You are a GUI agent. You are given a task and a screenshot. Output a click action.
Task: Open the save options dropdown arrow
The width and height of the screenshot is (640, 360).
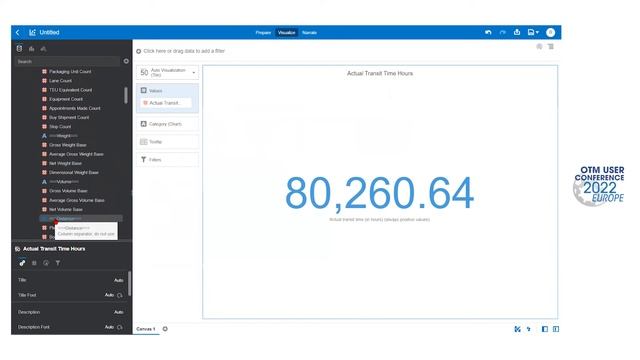537,32
